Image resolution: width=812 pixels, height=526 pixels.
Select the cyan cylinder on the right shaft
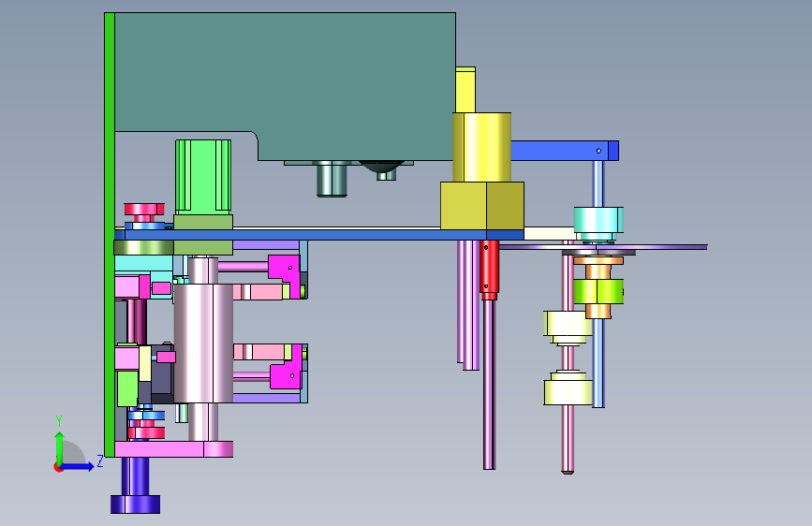click(598, 221)
